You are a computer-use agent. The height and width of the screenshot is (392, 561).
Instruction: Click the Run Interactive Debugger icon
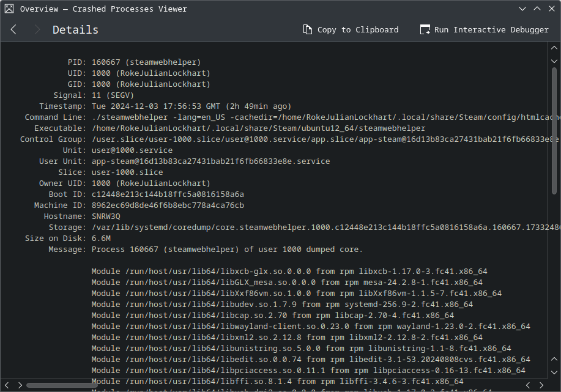pos(425,30)
